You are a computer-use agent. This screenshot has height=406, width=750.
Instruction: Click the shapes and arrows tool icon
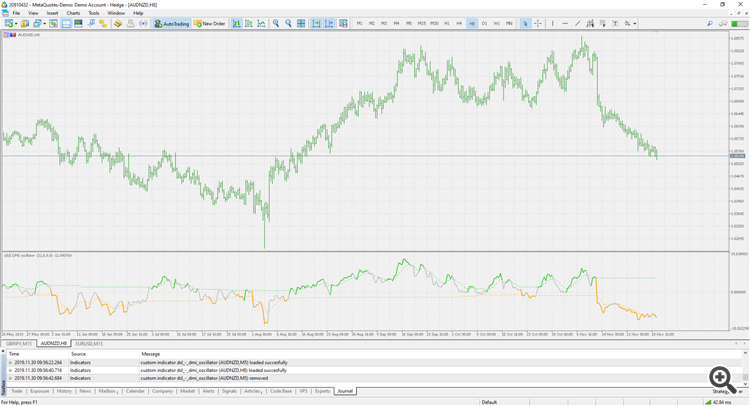click(628, 23)
